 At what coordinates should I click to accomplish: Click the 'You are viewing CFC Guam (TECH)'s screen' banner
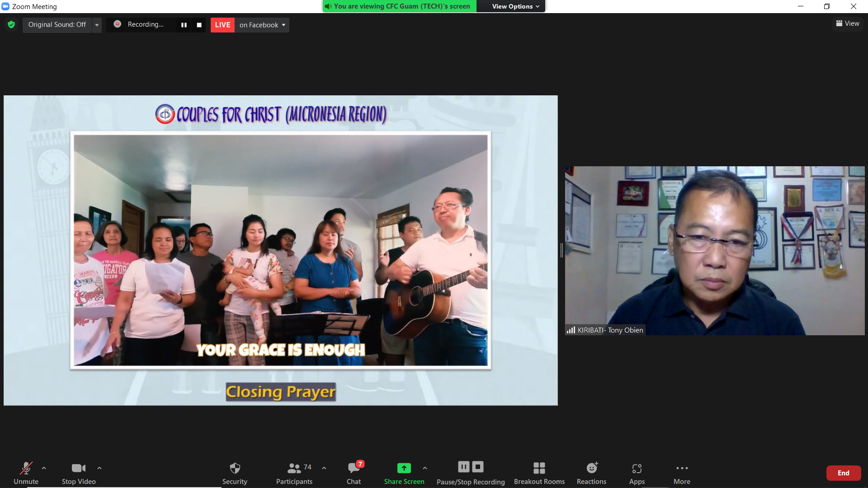(x=399, y=6)
